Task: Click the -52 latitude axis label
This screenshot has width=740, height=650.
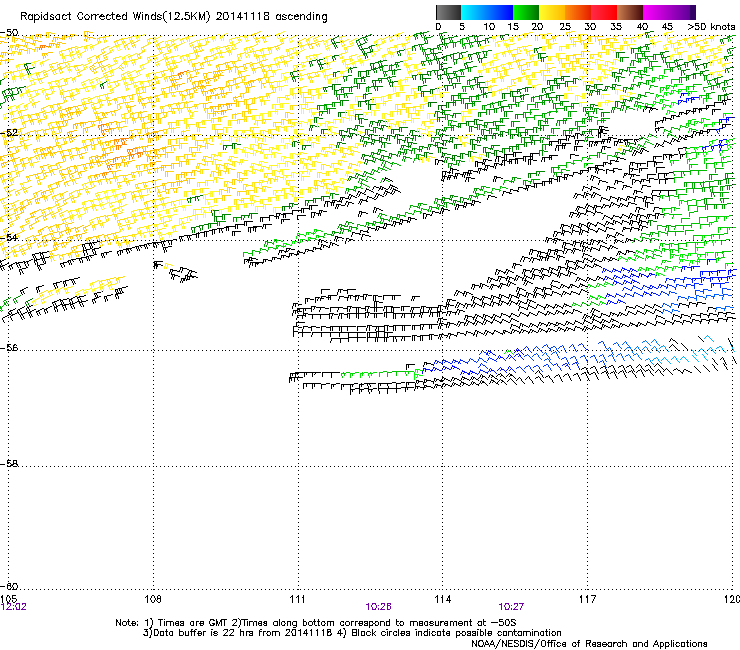Action: click(9, 133)
